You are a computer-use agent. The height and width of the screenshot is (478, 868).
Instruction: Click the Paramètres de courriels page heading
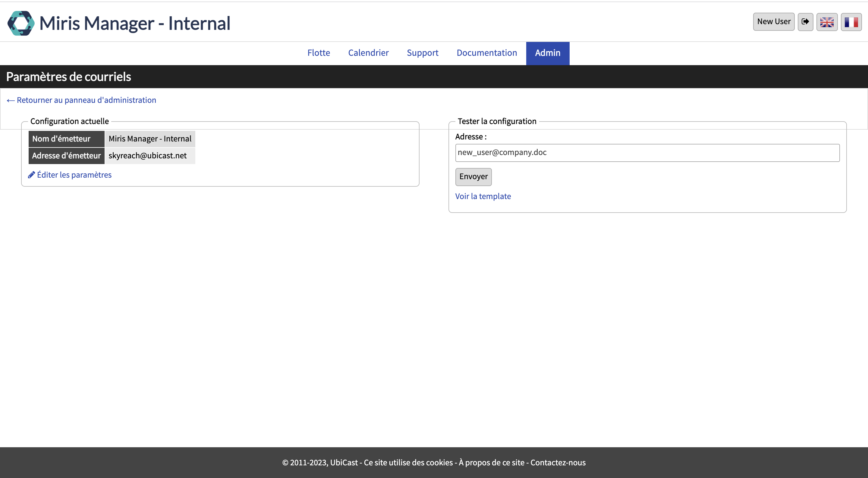coord(68,77)
